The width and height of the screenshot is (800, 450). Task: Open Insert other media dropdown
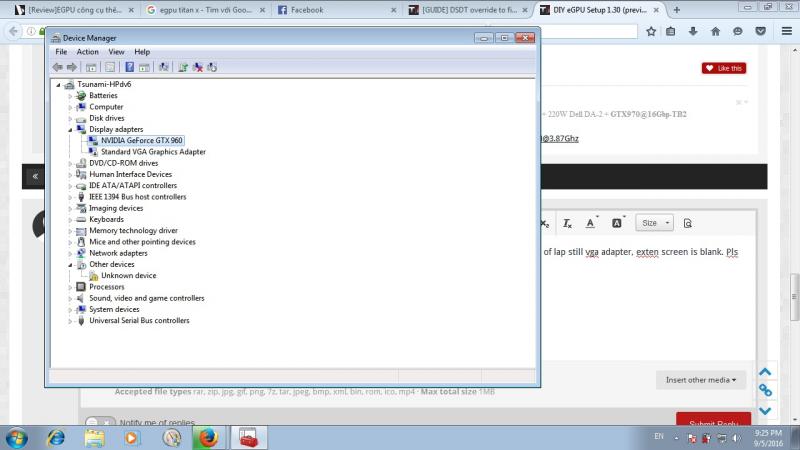pyautogui.click(x=701, y=380)
